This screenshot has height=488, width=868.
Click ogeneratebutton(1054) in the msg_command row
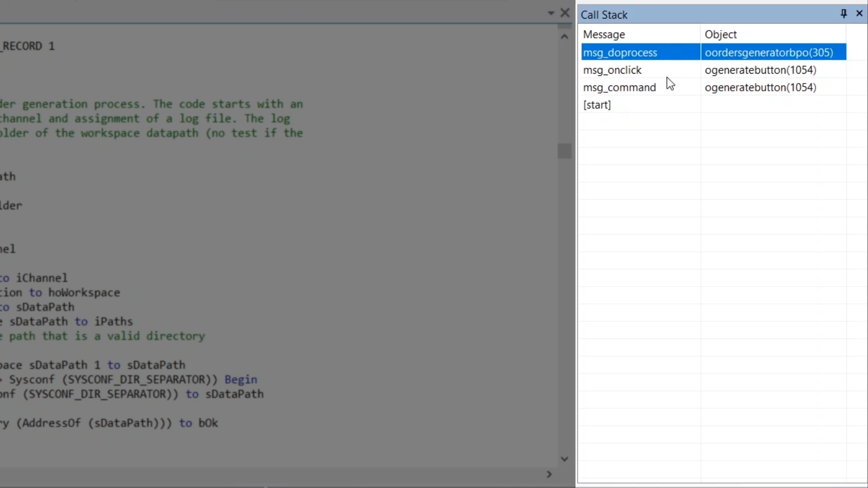760,87
